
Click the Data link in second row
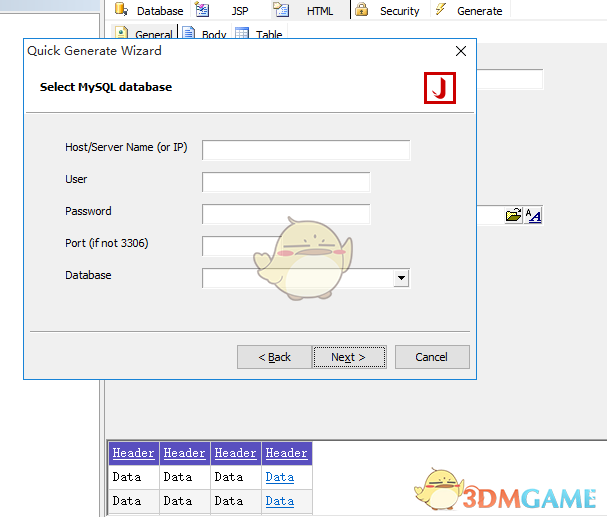click(279, 501)
